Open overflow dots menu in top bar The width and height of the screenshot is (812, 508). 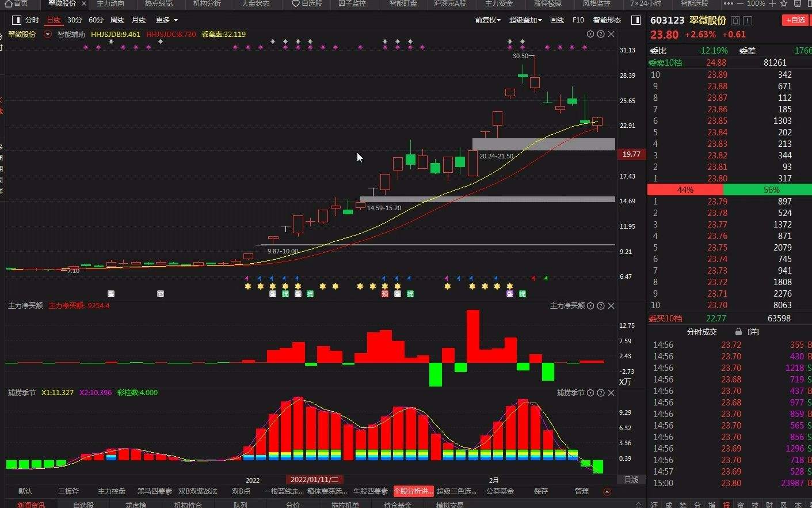tap(728, 3)
